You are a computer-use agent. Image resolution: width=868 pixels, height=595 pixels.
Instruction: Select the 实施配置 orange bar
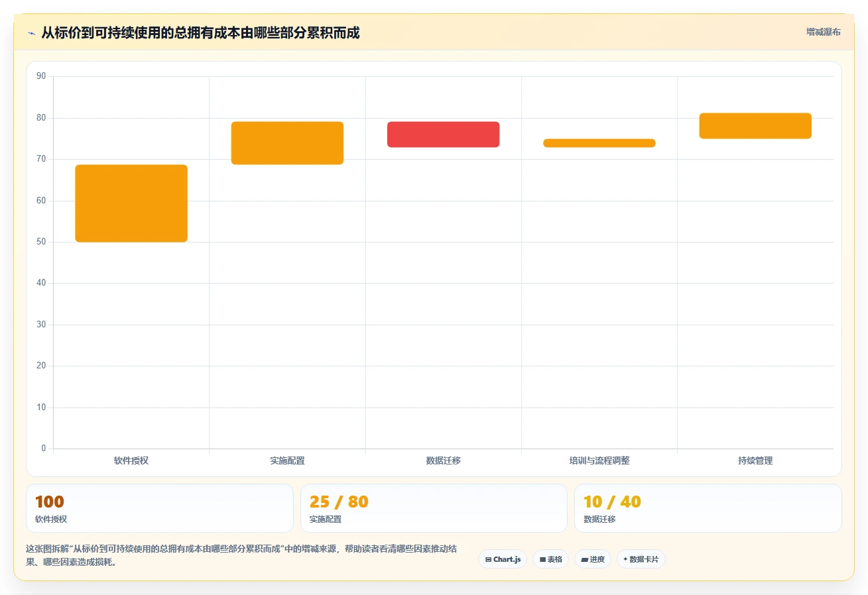[x=287, y=143]
